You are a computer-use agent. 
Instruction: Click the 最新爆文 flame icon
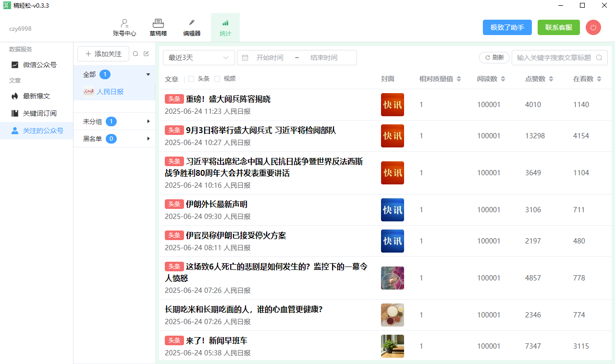15,96
